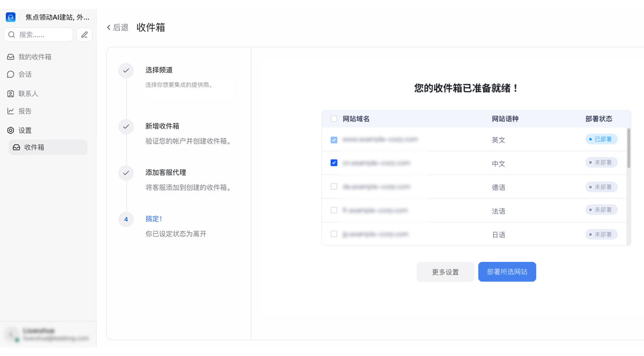Open 我的收件箱 inbox icon in sidebar
Viewport: 644px width, 356px height.
point(11,57)
